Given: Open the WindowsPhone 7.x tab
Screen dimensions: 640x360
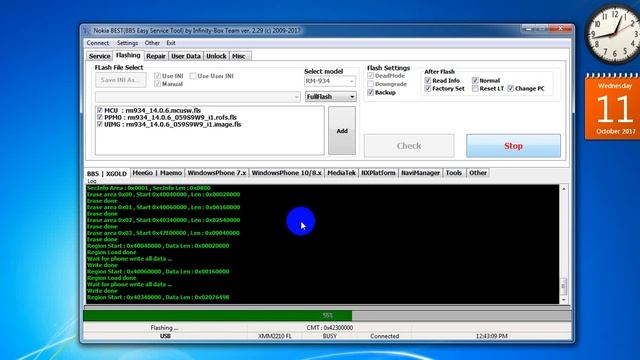Looking at the screenshot, I should point(217,173).
